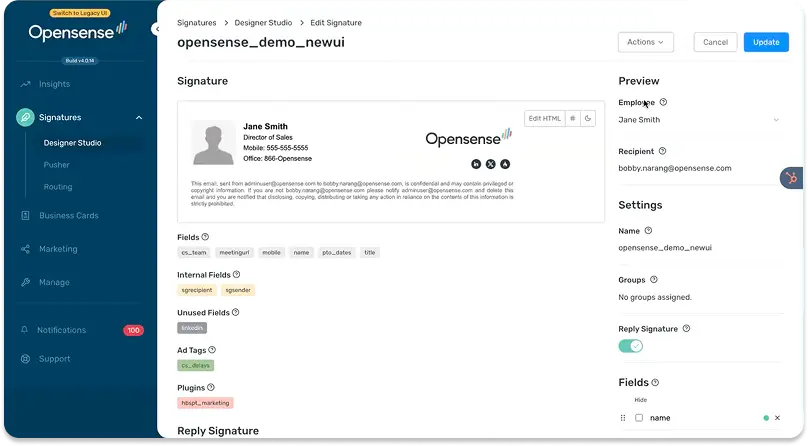Click the sgrecipient internal field tag
The height and width of the screenshot is (446, 808).
[x=197, y=290]
